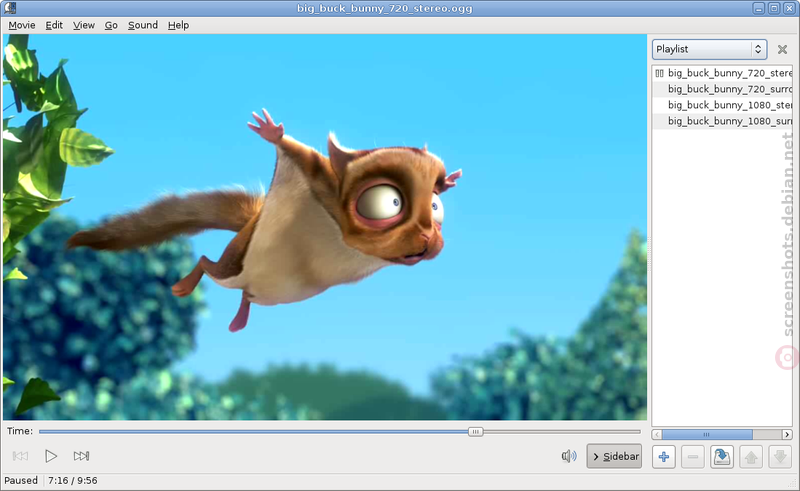Click the paused video frame
The height and width of the screenshot is (491, 800).
coord(324,227)
